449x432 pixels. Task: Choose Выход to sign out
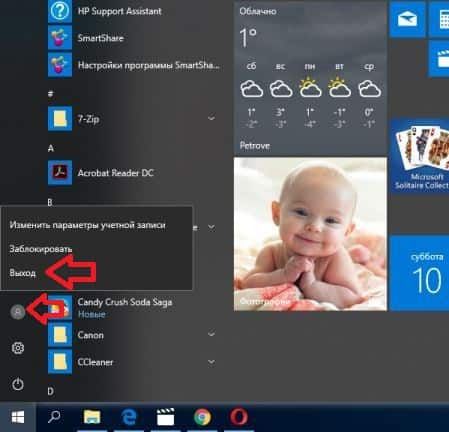22,273
